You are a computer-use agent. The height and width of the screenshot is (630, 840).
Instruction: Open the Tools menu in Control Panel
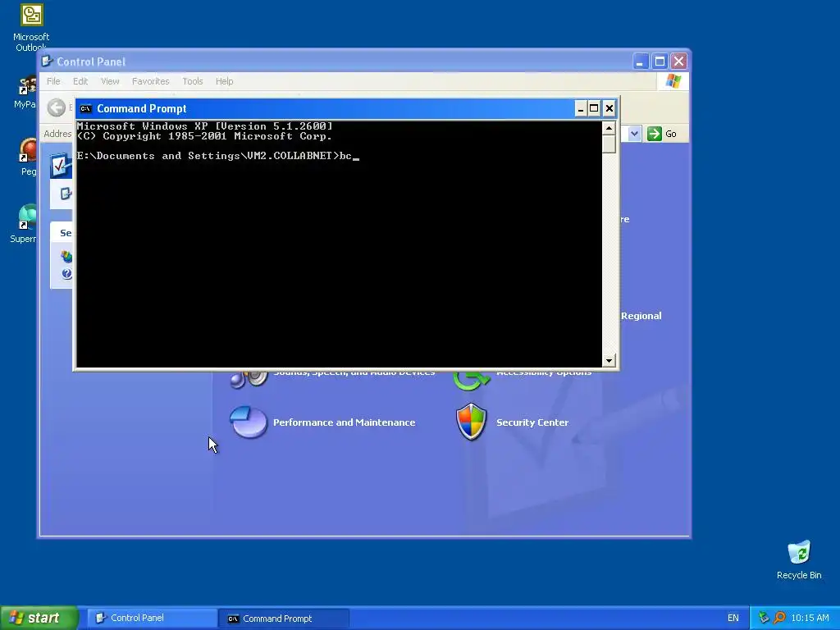192,81
